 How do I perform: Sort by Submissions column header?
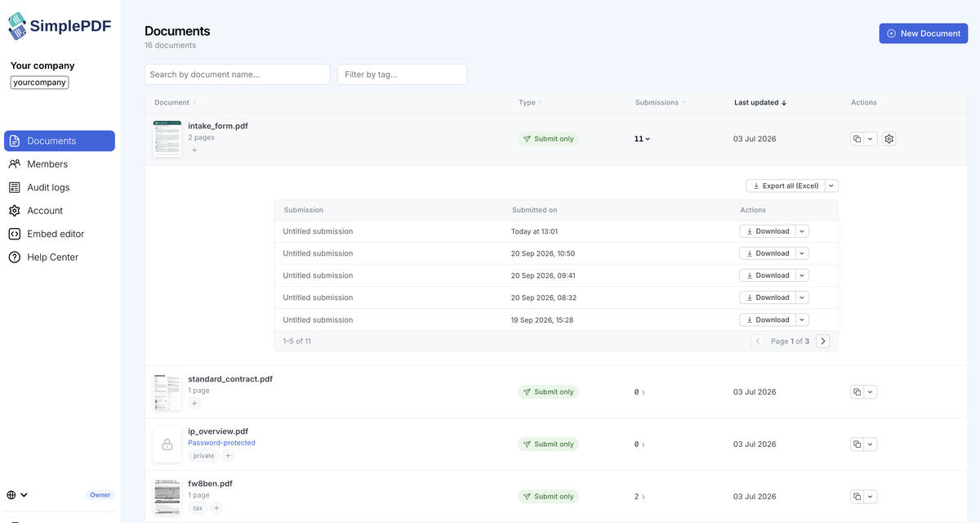(x=660, y=103)
